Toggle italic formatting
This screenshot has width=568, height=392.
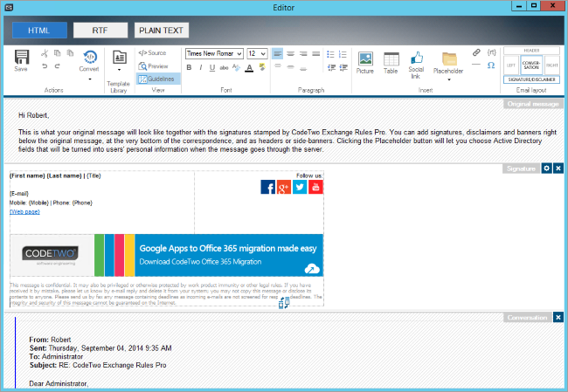coord(201,67)
